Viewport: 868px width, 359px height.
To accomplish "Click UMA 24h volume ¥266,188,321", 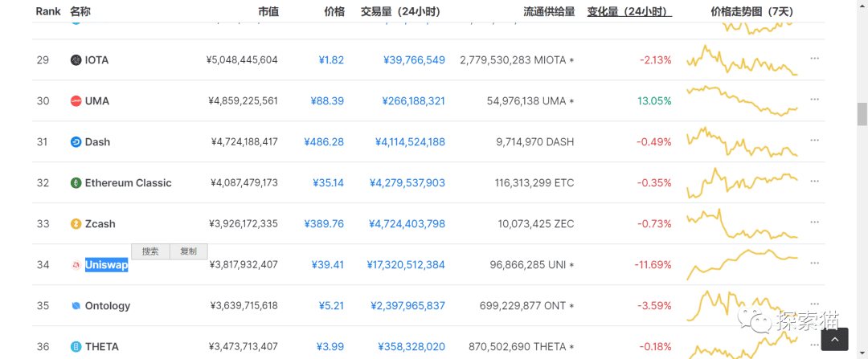I will click(x=414, y=101).
